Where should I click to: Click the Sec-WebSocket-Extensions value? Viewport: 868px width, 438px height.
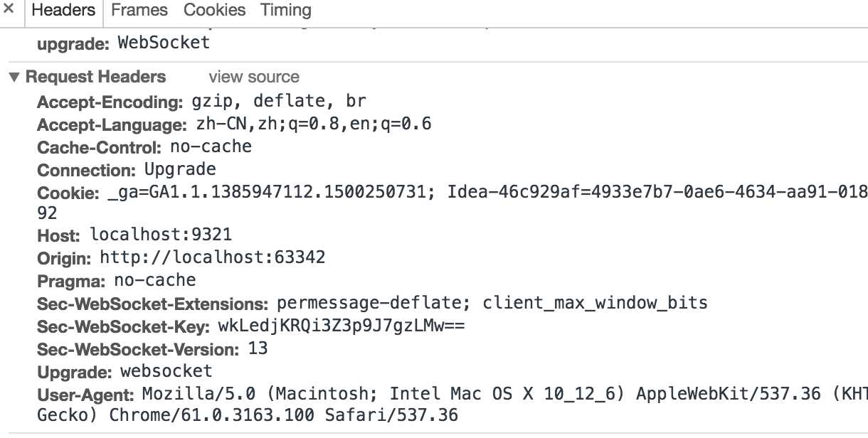[492, 303]
